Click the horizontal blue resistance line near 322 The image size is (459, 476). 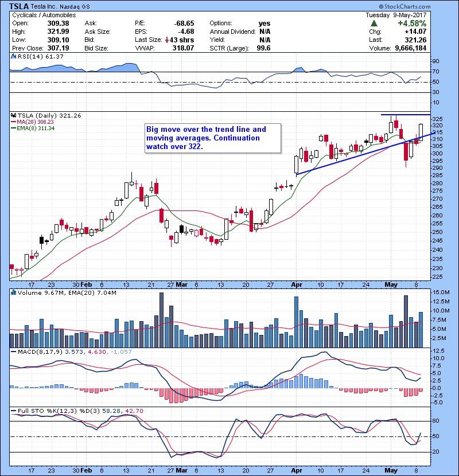click(406, 115)
